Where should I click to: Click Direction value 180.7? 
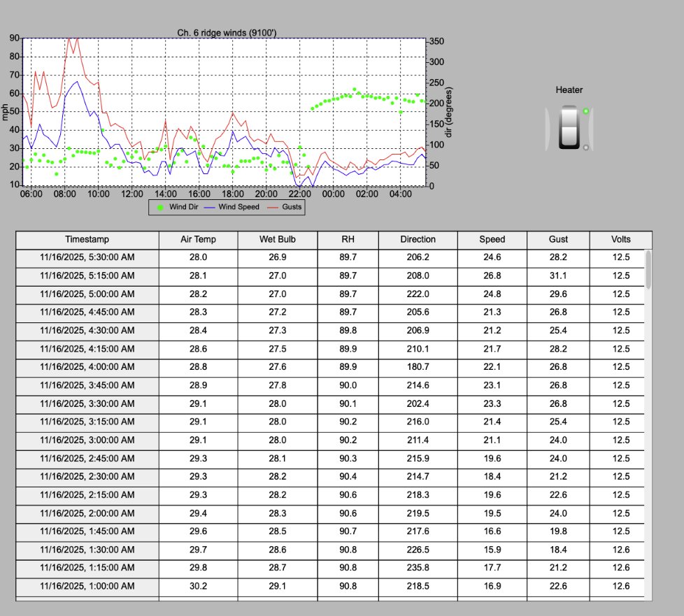tap(418, 367)
